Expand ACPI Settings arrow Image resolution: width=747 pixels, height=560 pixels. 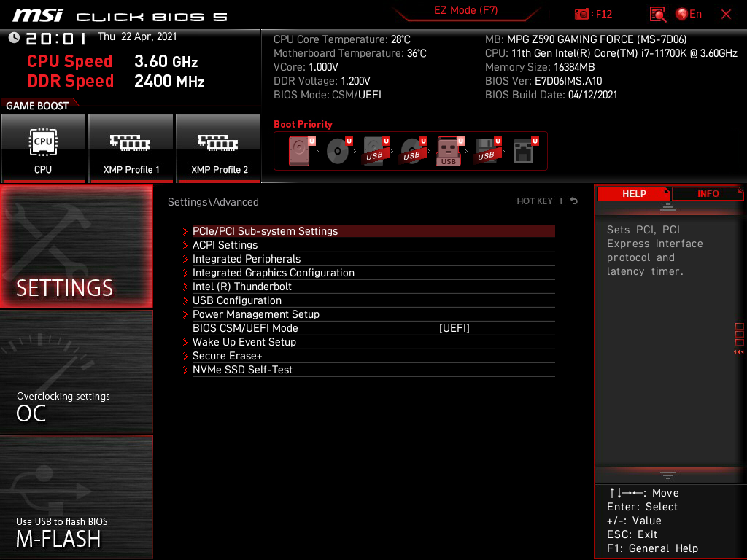point(185,245)
